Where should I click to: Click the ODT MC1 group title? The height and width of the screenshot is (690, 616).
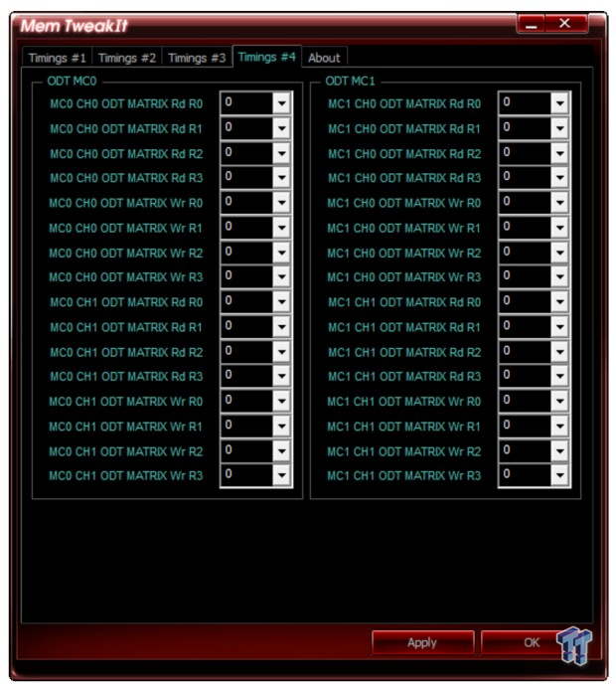(350, 81)
